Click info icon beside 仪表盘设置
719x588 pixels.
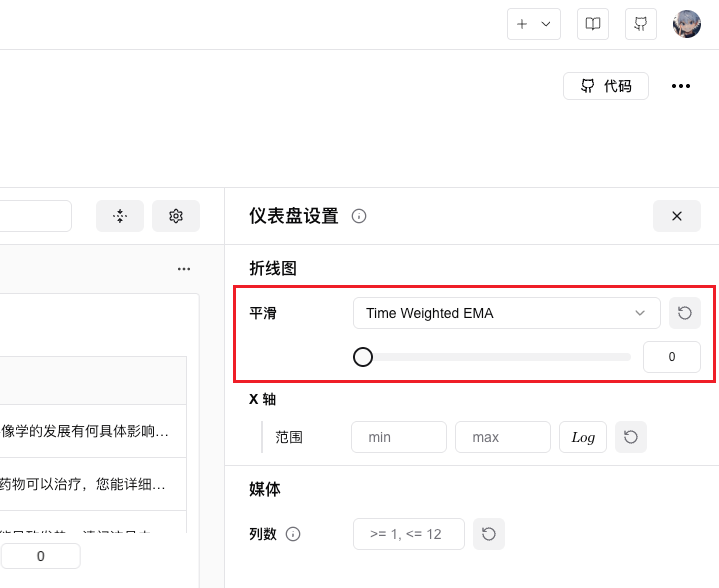click(x=359, y=216)
